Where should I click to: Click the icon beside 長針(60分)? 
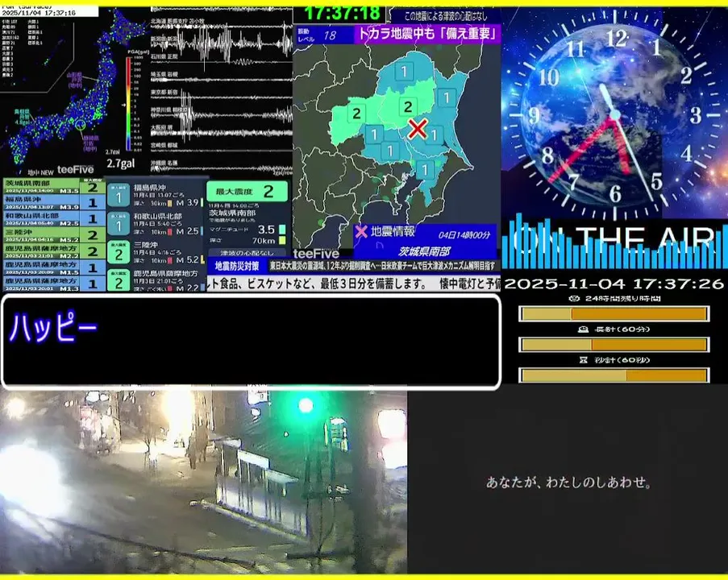point(583,329)
